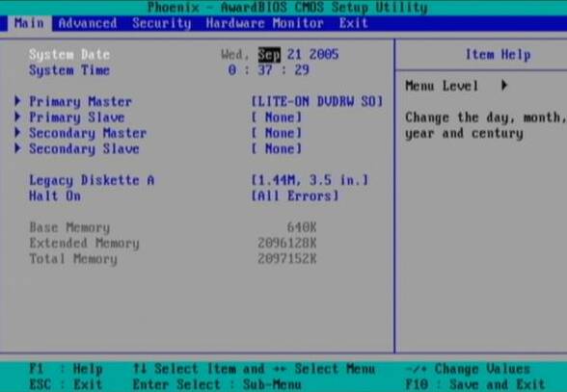Click the day value 21
567x392 pixels.
coord(294,55)
